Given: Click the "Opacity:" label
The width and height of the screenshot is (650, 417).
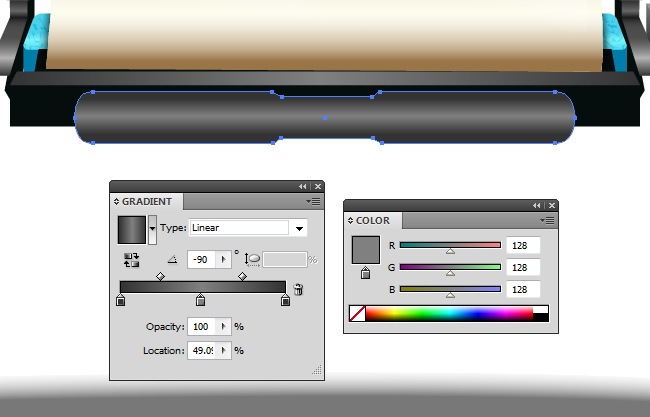Looking at the screenshot, I should click(x=165, y=327).
